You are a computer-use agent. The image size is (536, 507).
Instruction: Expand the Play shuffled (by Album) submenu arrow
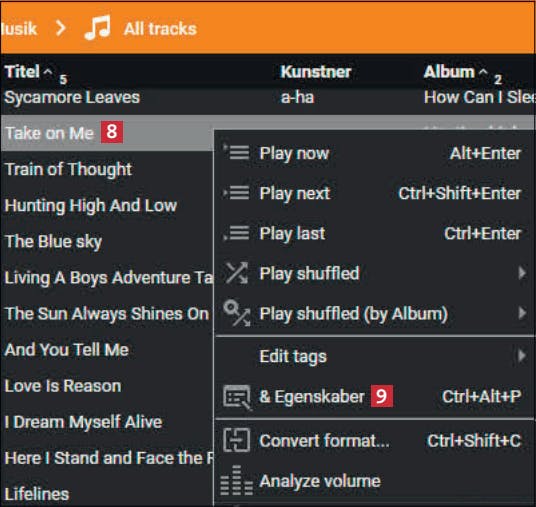click(x=522, y=313)
